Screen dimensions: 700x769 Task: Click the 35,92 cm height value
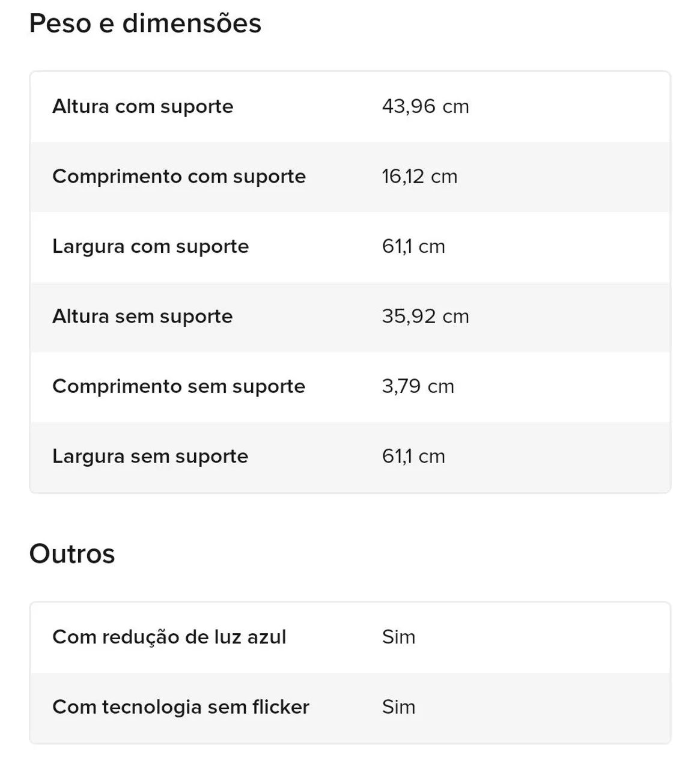pyautogui.click(x=425, y=317)
